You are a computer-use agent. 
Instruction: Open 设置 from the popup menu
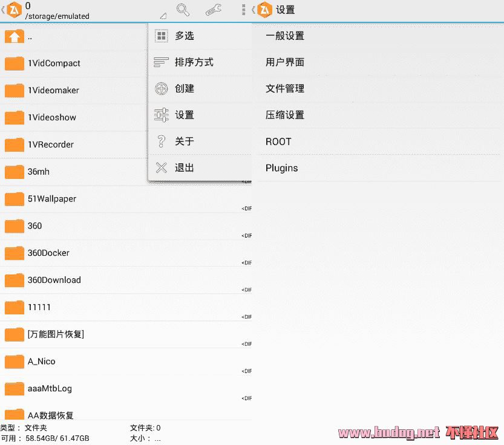[200, 115]
